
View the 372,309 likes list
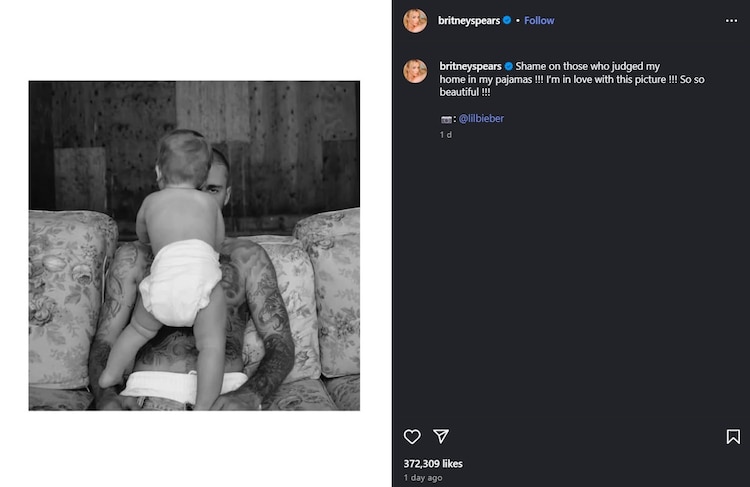pyautogui.click(x=433, y=464)
